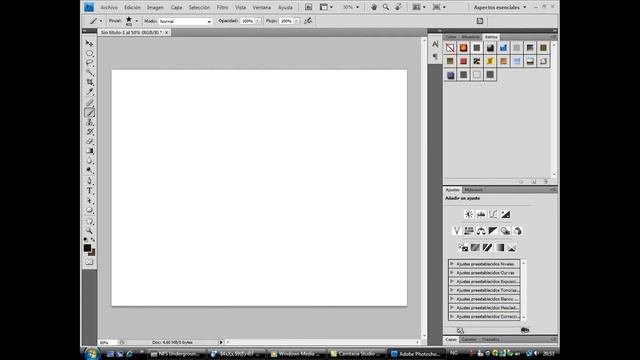Toggle adjustment clip to layer button
Image resolution: width=640 pixels, height=360 pixels.
(525, 330)
